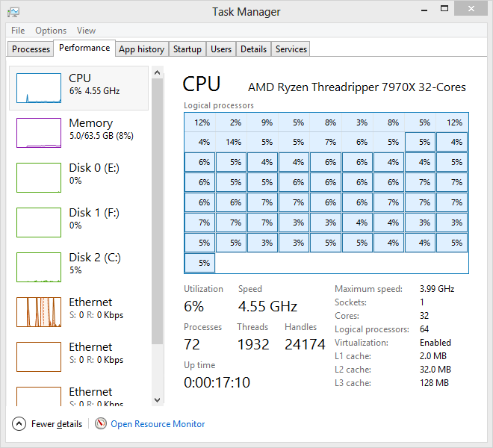Click the Task Manager title bar icon
The height and width of the screenshot is (448, 493).
[x=13, y=11]
